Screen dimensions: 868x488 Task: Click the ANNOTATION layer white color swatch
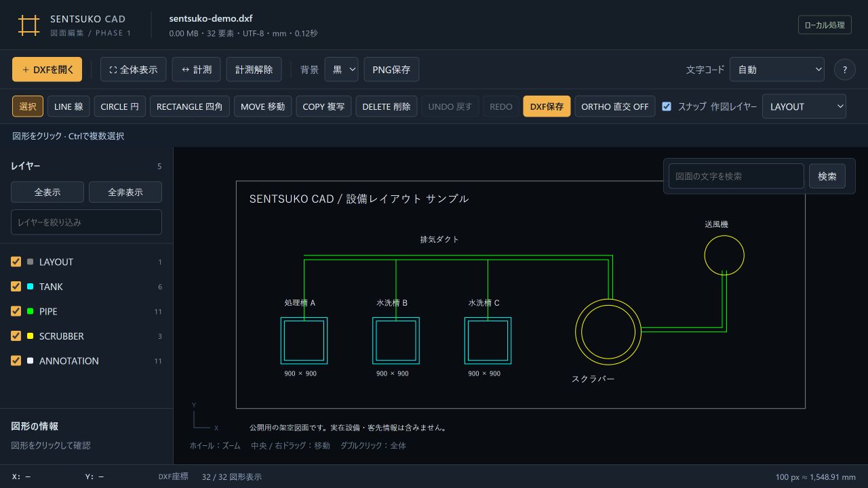(30, 361)
